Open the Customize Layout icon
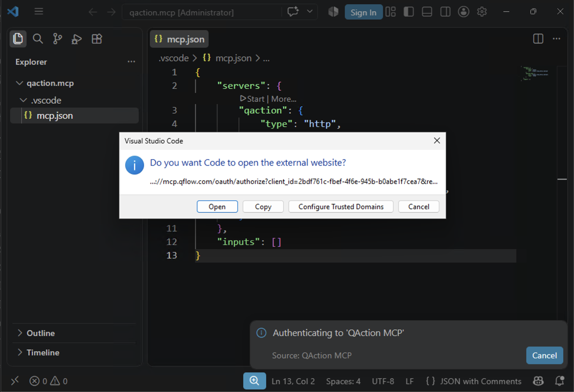Image resolution: width=574 pixels, height=392 pixels. (x=390, y=12)
